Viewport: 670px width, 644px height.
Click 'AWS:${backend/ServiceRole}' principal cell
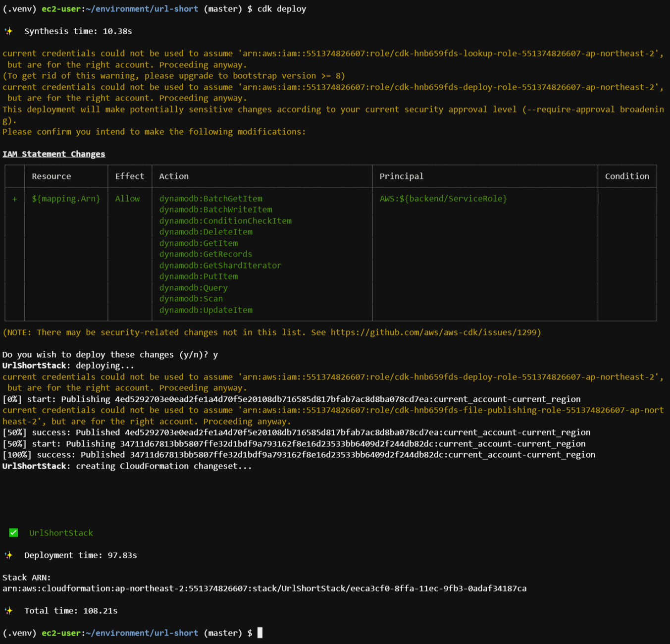point(443,199)
